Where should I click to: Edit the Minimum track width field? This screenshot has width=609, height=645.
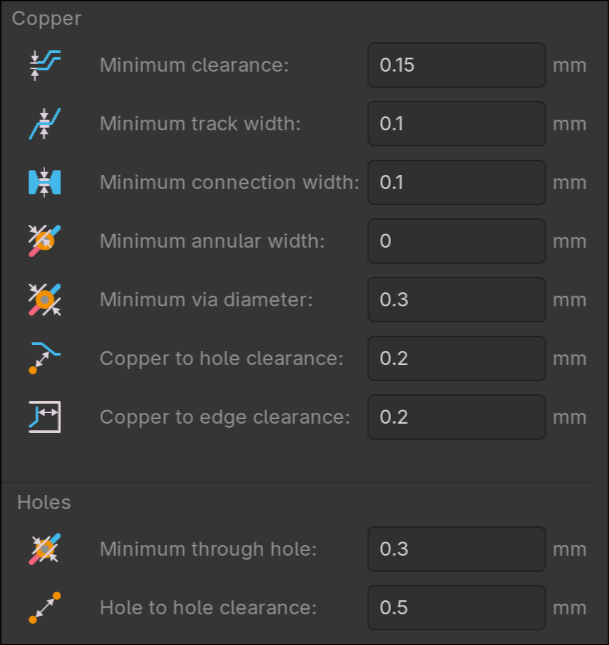456,124
